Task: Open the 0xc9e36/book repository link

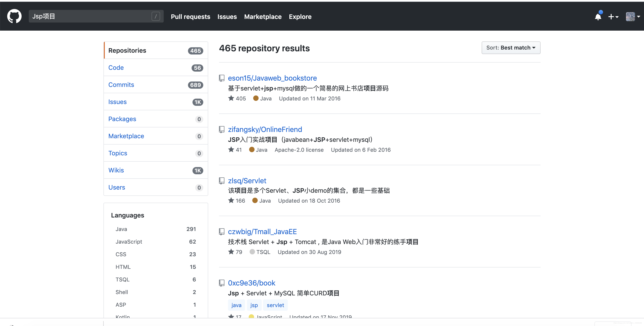Action: click(x=251, y=283)
